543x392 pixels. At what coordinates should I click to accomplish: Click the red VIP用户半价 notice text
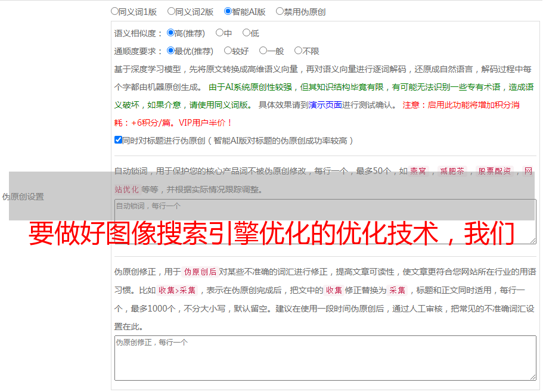tap(205, 123)
